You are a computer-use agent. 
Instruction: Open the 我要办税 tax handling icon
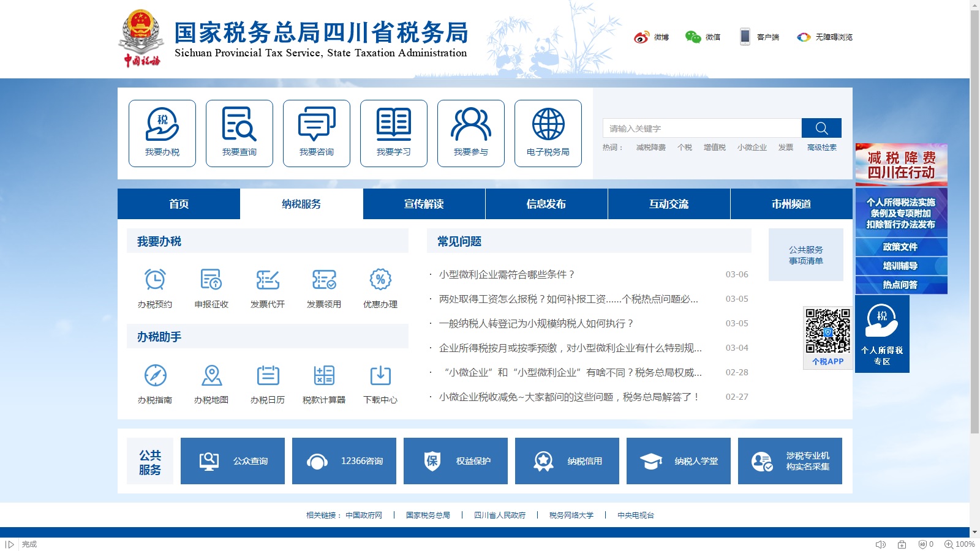coord(162,133)
